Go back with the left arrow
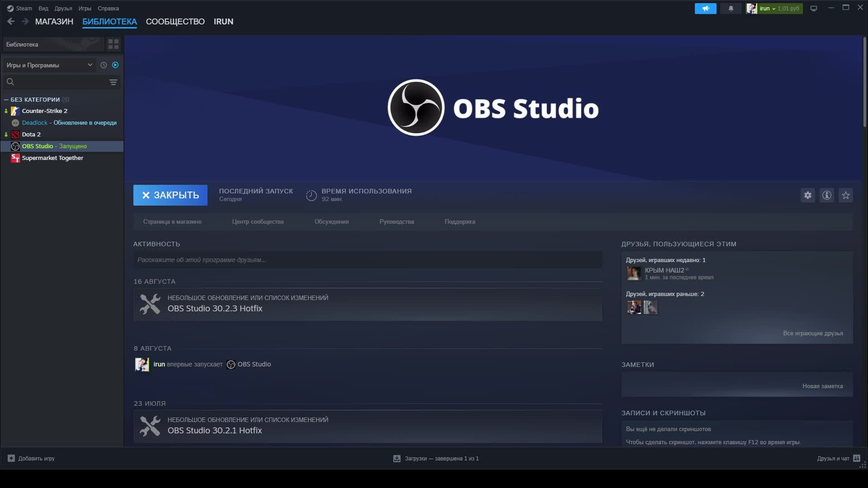868x488 pixels. 11,21
